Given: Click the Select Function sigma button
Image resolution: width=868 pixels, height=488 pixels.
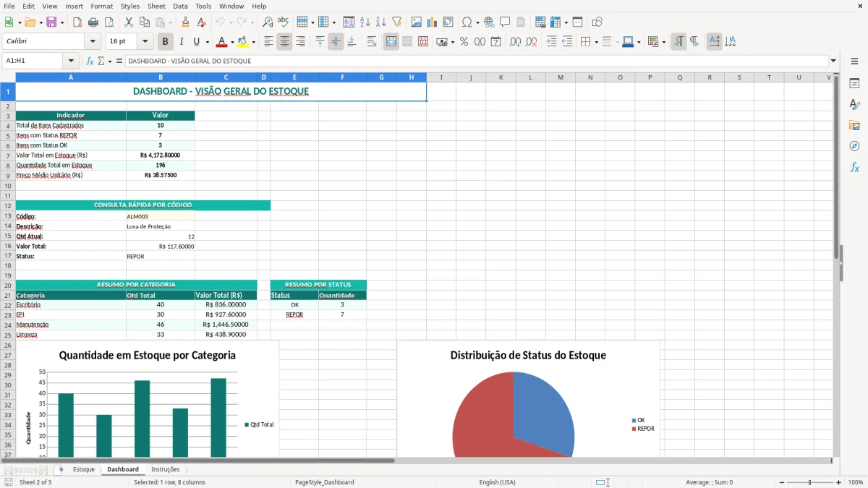Looking at the screenshot, I should [101, 61].
